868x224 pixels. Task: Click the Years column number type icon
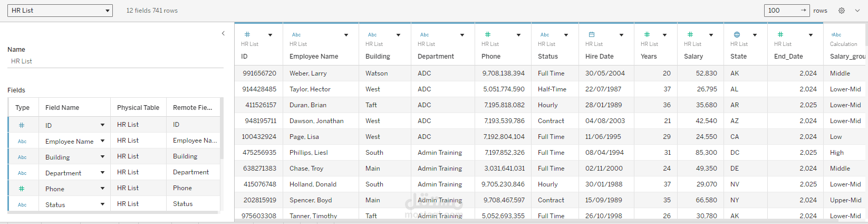647,34
